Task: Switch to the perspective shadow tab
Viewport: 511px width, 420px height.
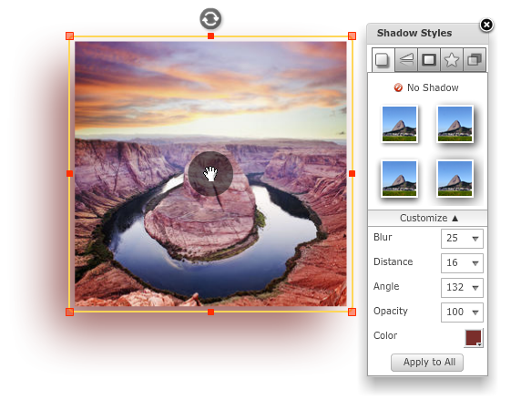Action: [406, 59]
